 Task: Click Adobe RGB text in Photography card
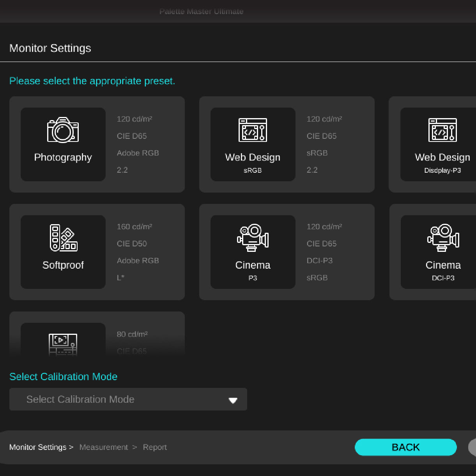coord(138,153)
